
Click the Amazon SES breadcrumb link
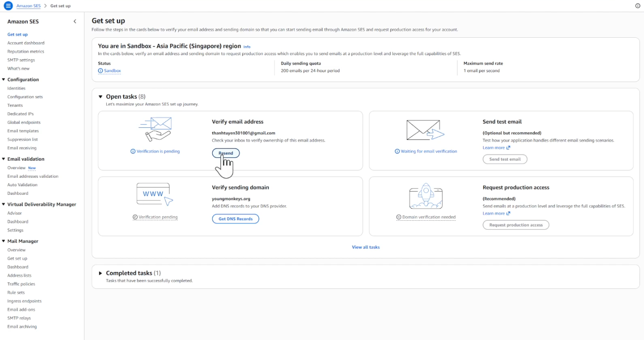[x=28, y=6]
